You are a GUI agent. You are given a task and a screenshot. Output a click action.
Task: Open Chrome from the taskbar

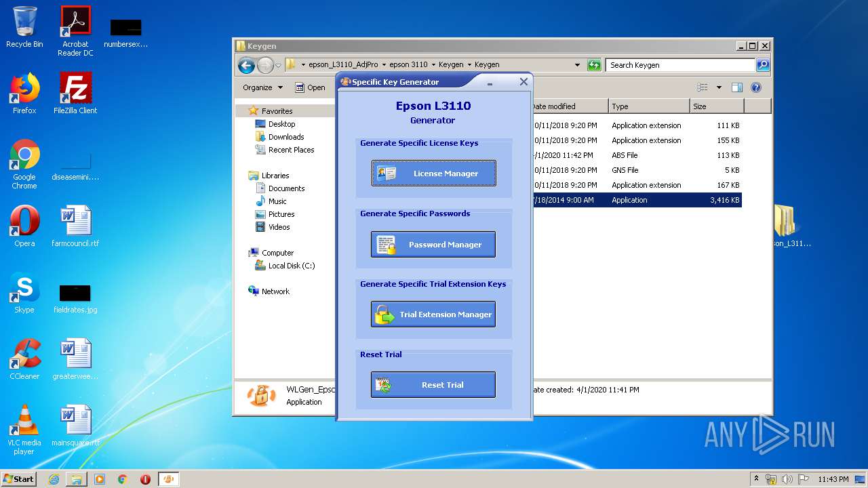[x=122, y=479]
